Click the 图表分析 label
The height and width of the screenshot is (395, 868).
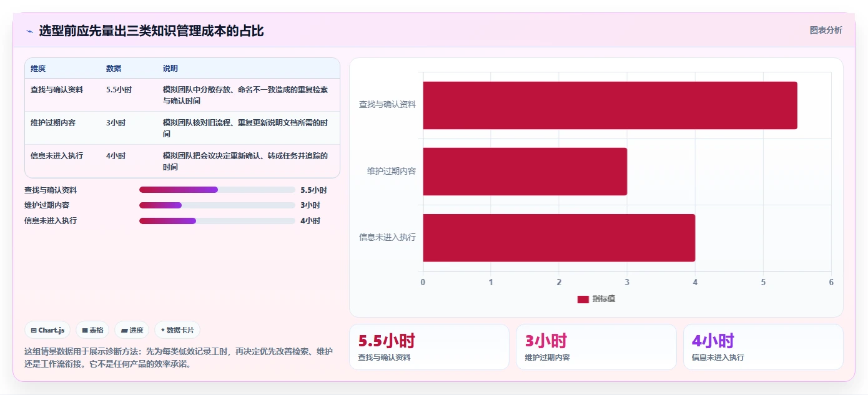click(x=826, y=30)
